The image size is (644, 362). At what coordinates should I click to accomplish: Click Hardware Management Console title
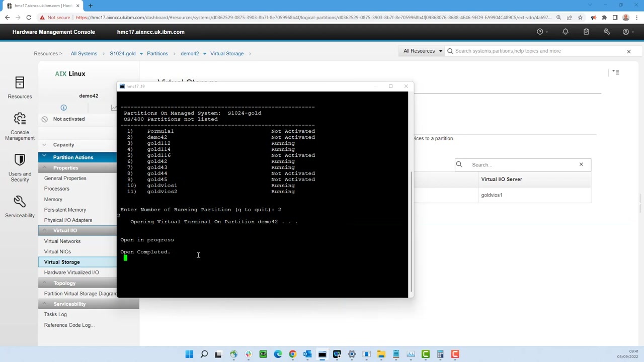click(x=53, y=32)
